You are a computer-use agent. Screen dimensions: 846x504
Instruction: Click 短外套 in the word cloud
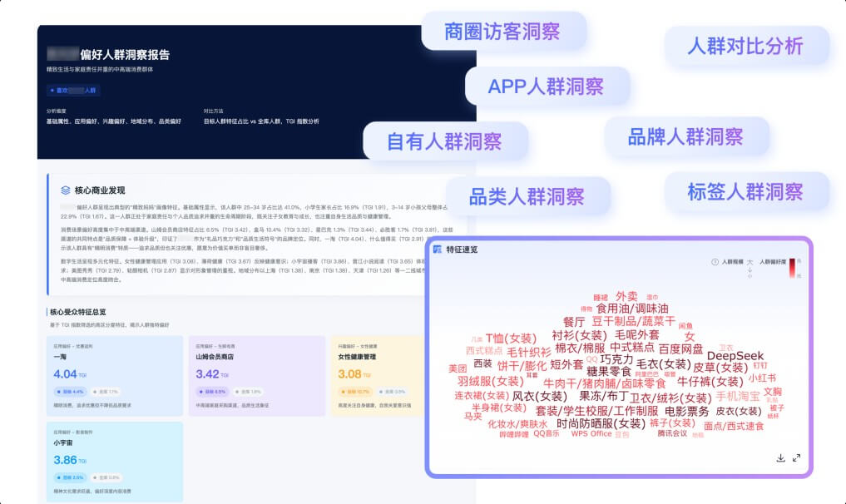point(566,364)
